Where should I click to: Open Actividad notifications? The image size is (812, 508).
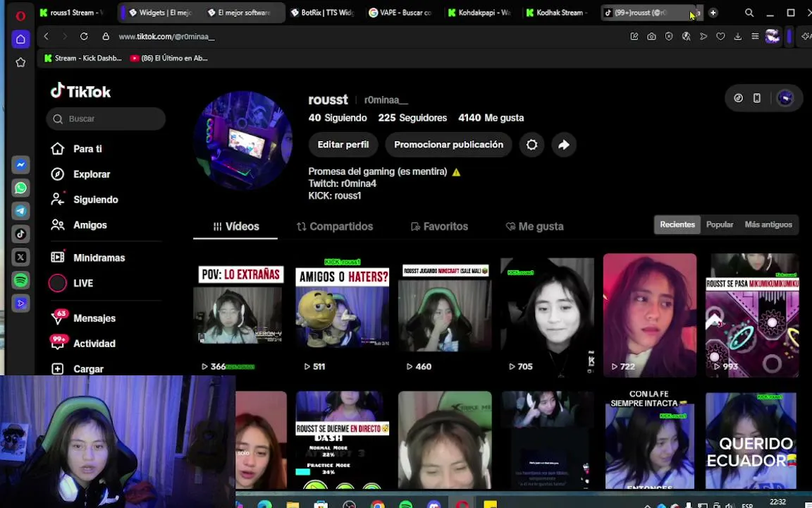[83, 343]
